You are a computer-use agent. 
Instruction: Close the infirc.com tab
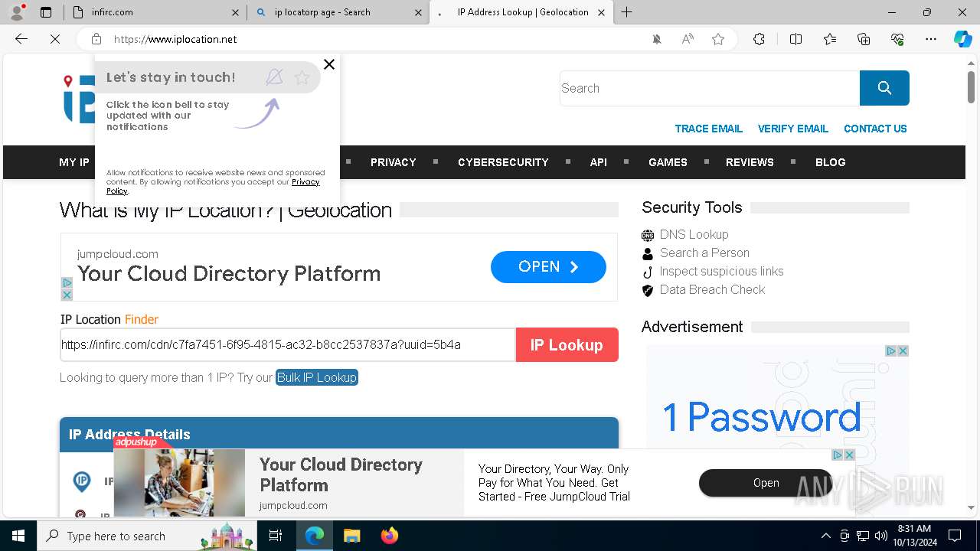(x=236, y=12)
